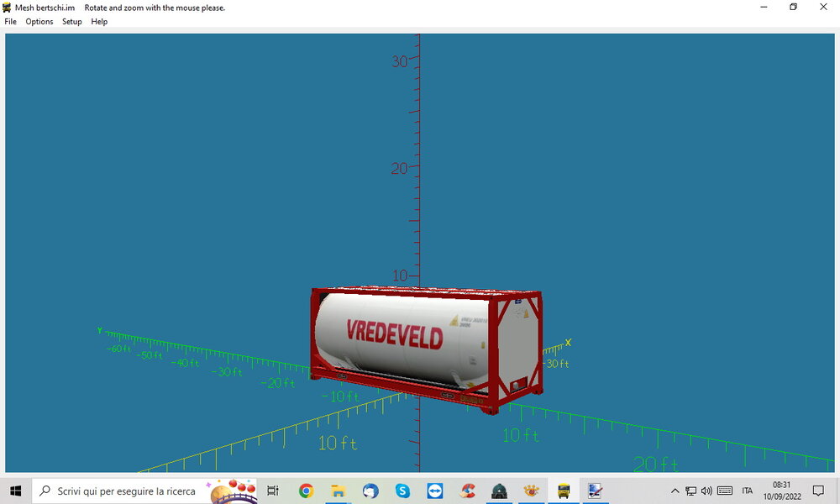Open CCleaner from the taskbar
The image size is (840, 504).
point(467,491)
